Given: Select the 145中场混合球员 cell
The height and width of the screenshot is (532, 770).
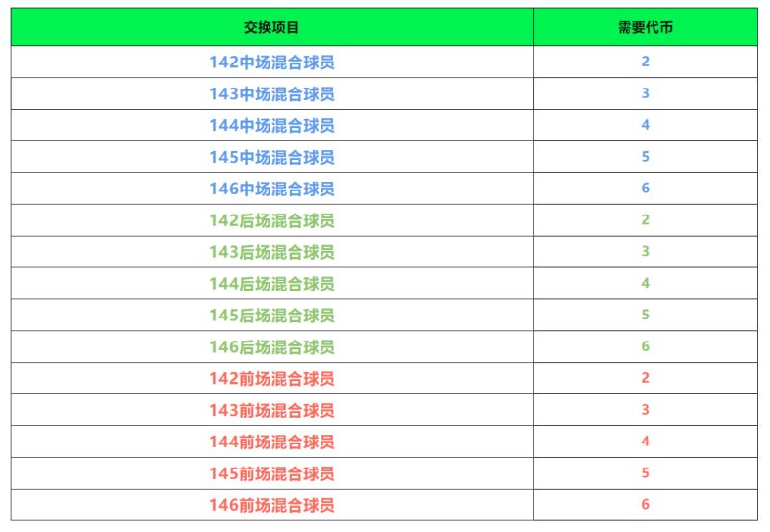Looking at the screenshot, I should [272, 157].
